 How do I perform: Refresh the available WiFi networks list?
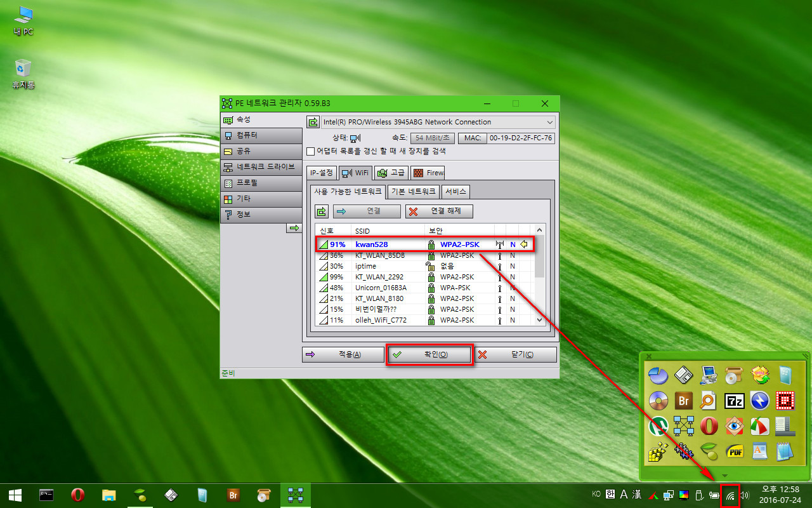(322, 211)
